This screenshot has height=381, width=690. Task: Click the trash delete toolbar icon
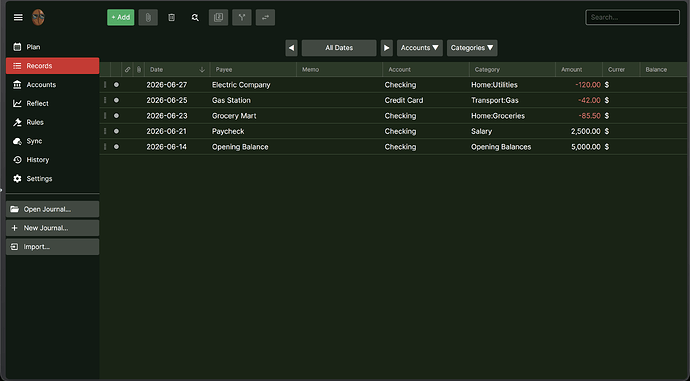click(x=172, y=17)
